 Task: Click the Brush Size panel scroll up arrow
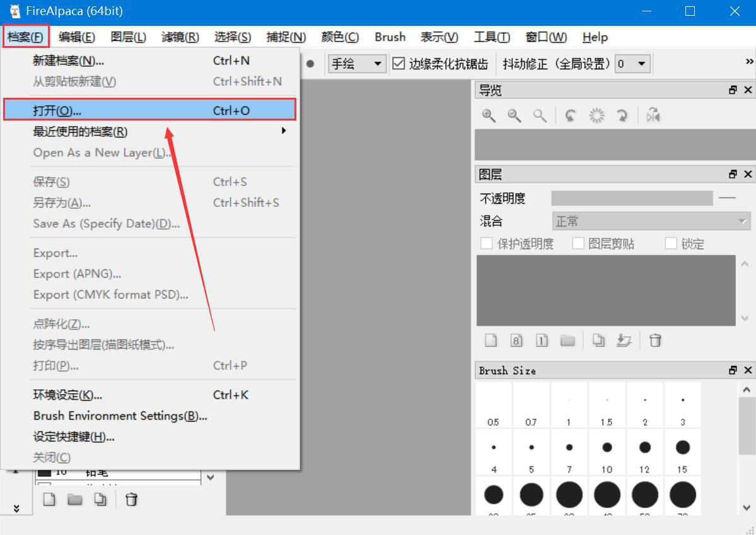[x=747, y=390]
